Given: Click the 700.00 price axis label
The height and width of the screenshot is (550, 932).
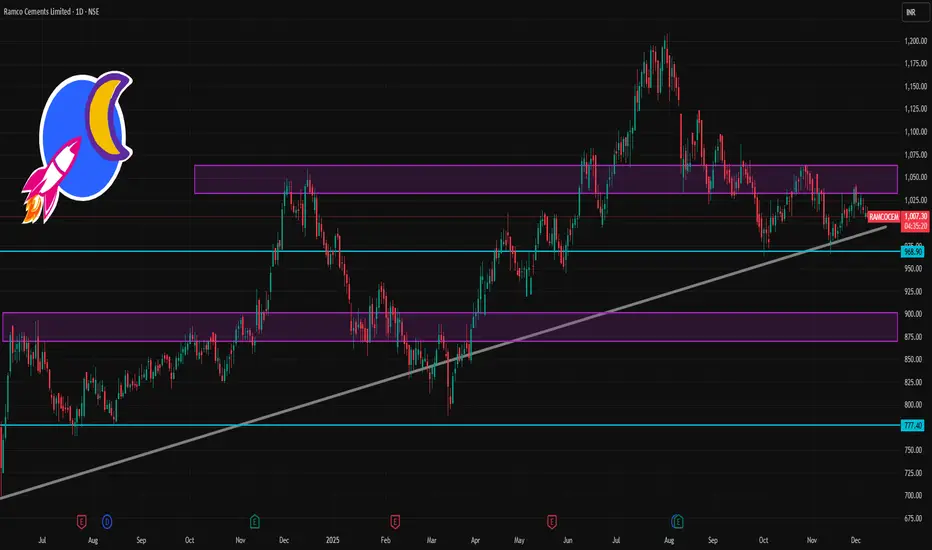Looking at the screenshot, I should [913, 495].
